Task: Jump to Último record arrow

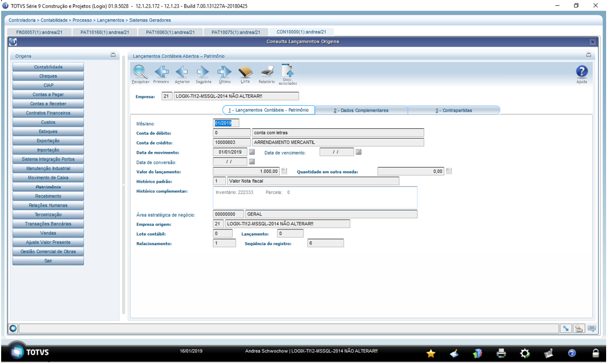Action: pyautogui.click(x=224, y=72)
